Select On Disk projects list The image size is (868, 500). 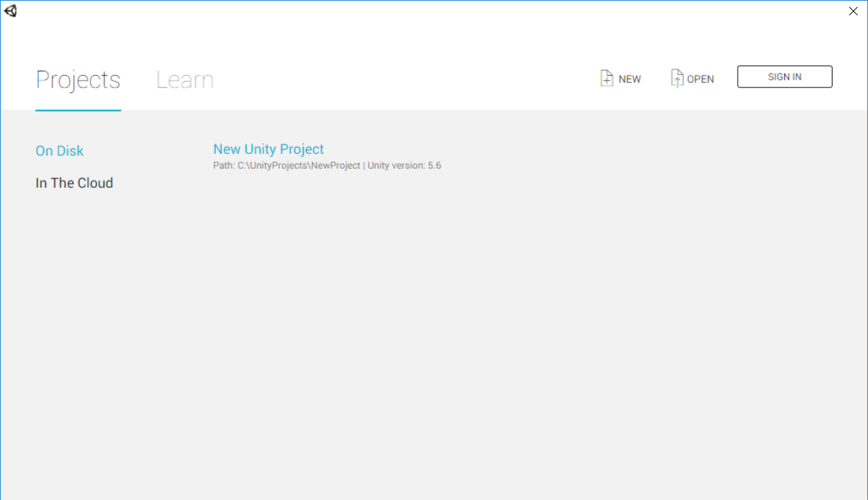click(60, 151)
